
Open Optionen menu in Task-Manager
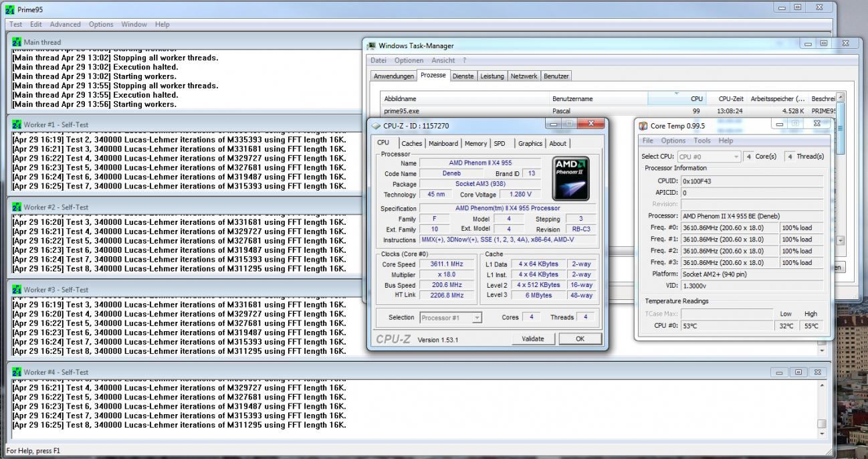pyautogui.click(x=409, y=60)
